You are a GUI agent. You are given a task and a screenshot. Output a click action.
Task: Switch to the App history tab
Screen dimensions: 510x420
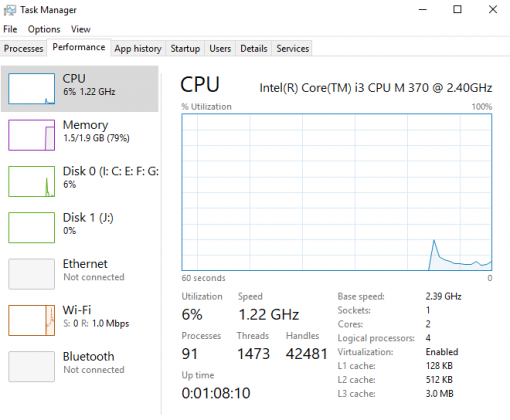(138, 49)
